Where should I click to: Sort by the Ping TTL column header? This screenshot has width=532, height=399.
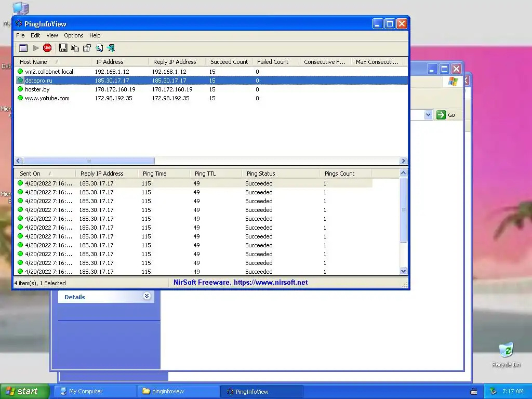216,174
